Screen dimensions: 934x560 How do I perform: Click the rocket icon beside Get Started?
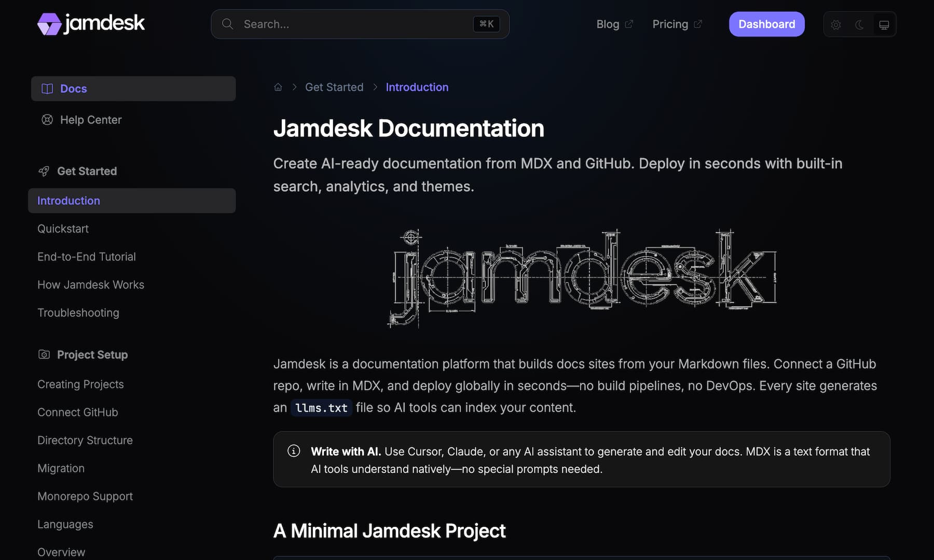pyautogui.click(x=44, y=171)
